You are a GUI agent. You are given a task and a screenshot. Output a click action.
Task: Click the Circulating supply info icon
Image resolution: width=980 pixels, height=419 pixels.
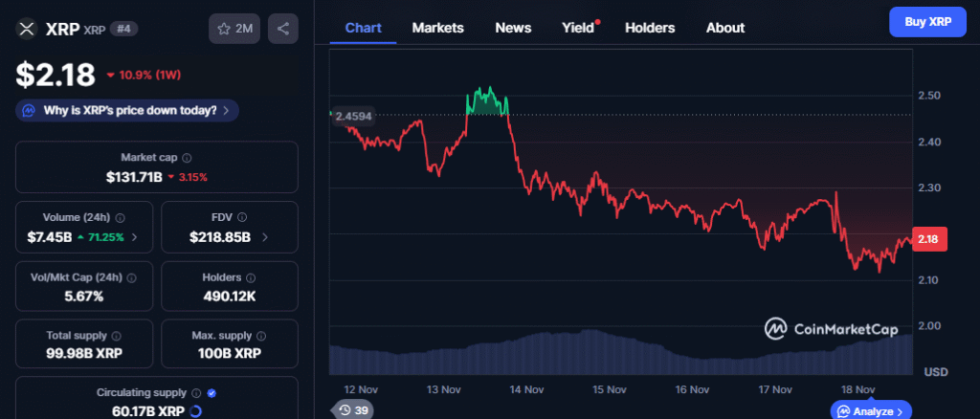pyautogui.click(x=196, y=393)
